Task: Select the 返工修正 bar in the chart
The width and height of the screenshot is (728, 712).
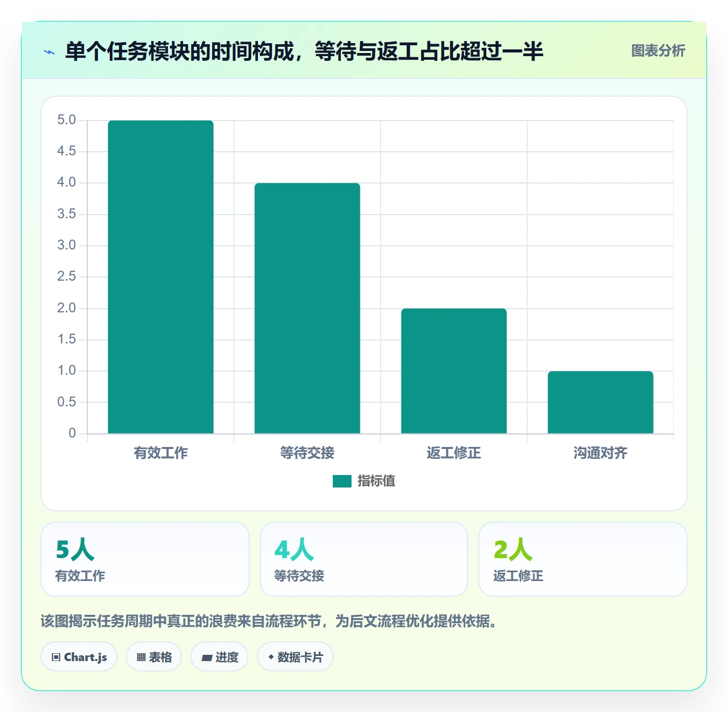Action: (454, 371)
